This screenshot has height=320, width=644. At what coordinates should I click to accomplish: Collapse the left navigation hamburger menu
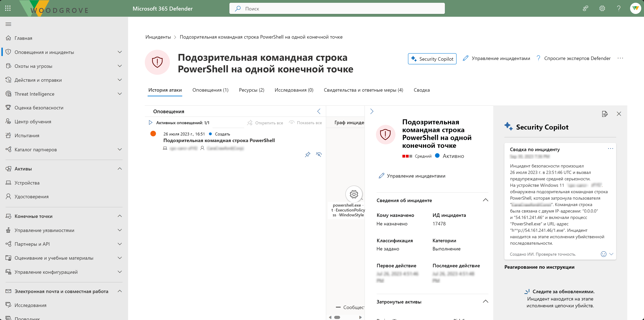pyautogui.click(x=8, y=24)
